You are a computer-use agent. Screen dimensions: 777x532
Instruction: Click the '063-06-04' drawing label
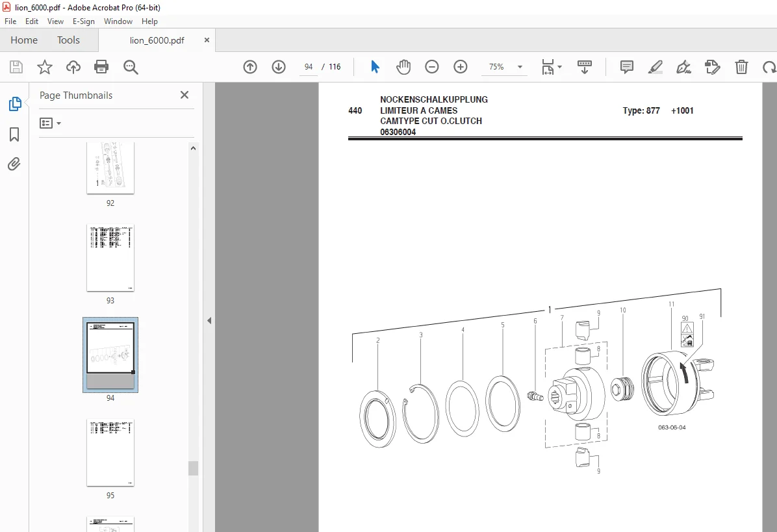pos(672,427)
